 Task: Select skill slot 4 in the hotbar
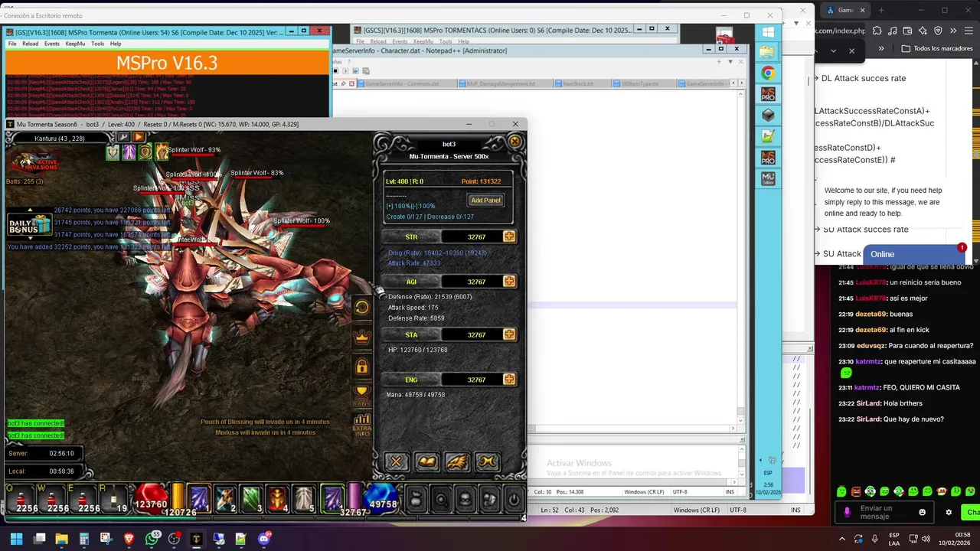(x=277, y=498)
